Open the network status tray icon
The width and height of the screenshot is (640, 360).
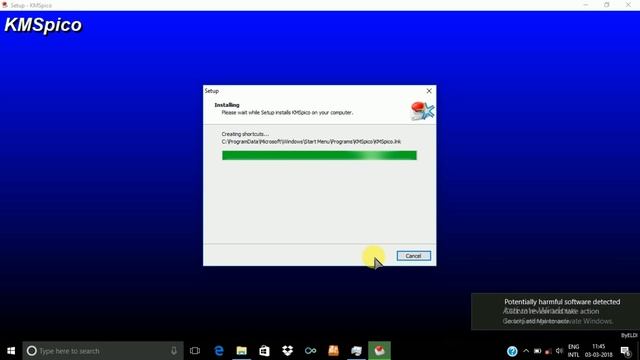coord(549,351)
